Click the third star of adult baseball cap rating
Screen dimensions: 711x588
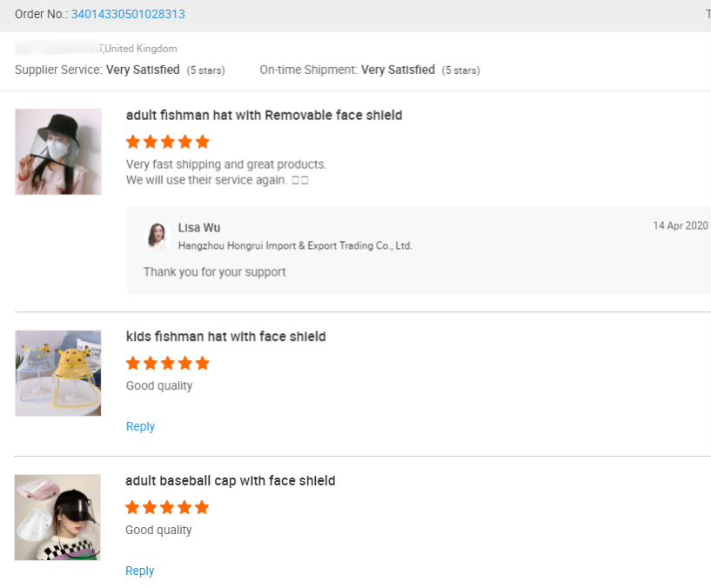tap(168, 507)
